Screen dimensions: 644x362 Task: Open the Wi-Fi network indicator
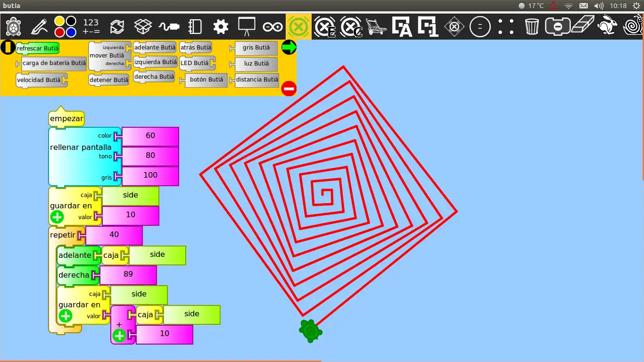[x=569, y=6]
